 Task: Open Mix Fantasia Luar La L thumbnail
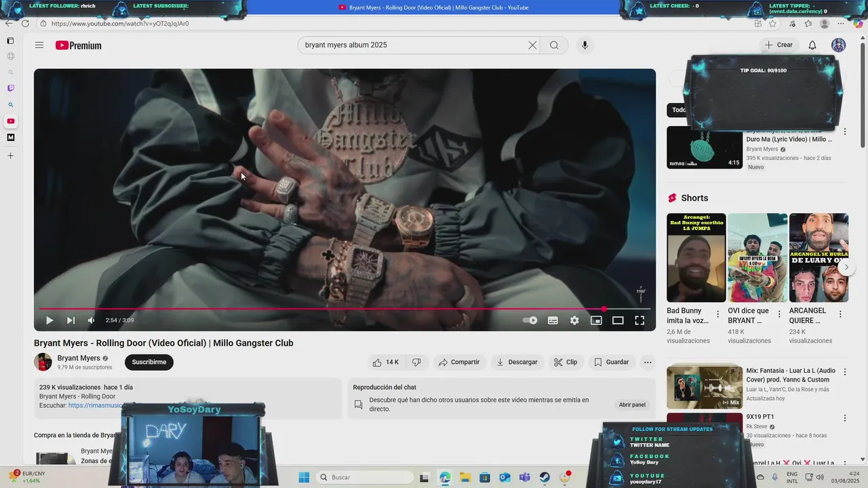coord(705,387)
